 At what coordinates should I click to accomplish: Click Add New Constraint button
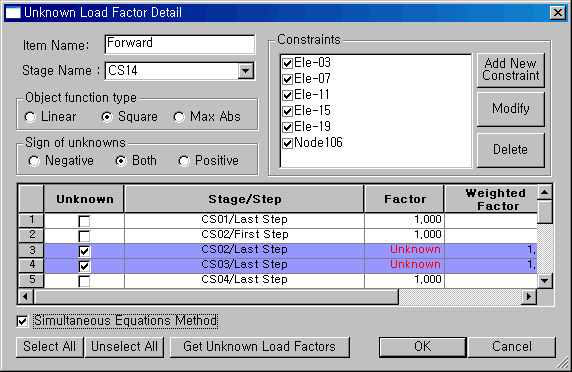pos(511,70)
